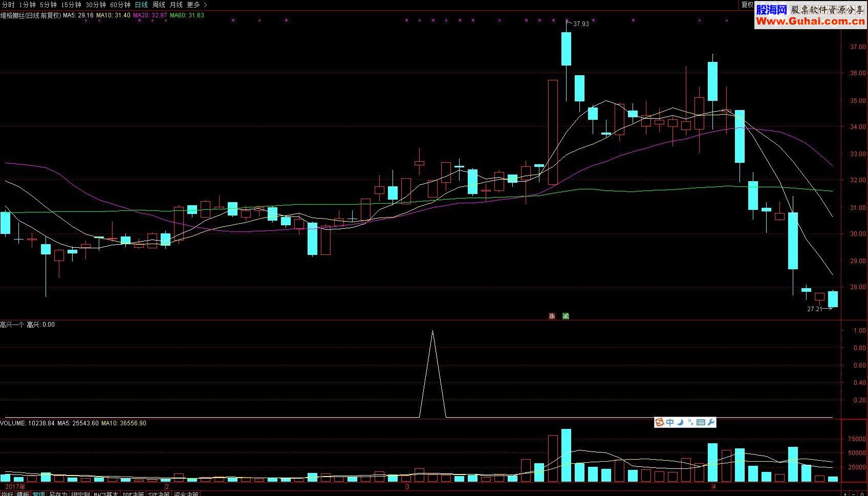This screenshot has height=496, width=868.
Task: Click the 30.00 price axis label
Action: (858, 234)
